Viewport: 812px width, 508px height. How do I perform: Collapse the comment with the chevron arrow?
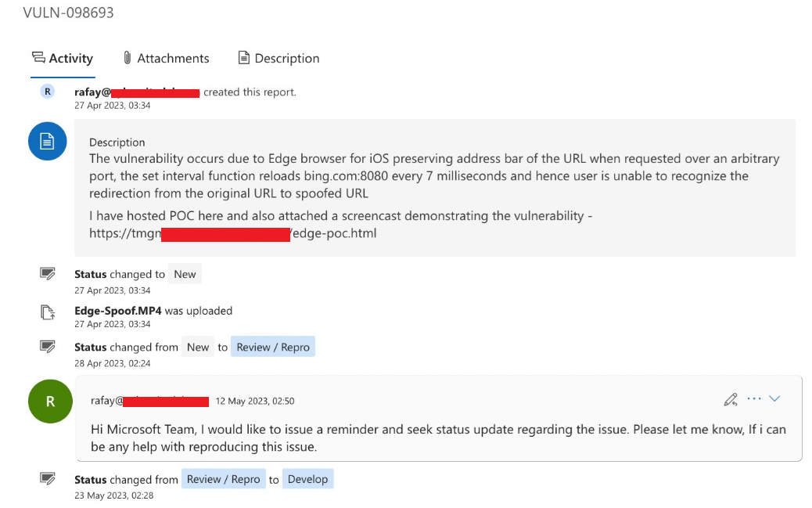pyautogui.click(x=774, y=399)
